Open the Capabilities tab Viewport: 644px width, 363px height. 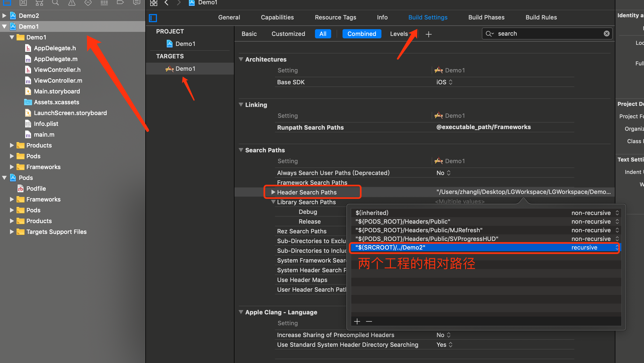(x=277, y=17)
